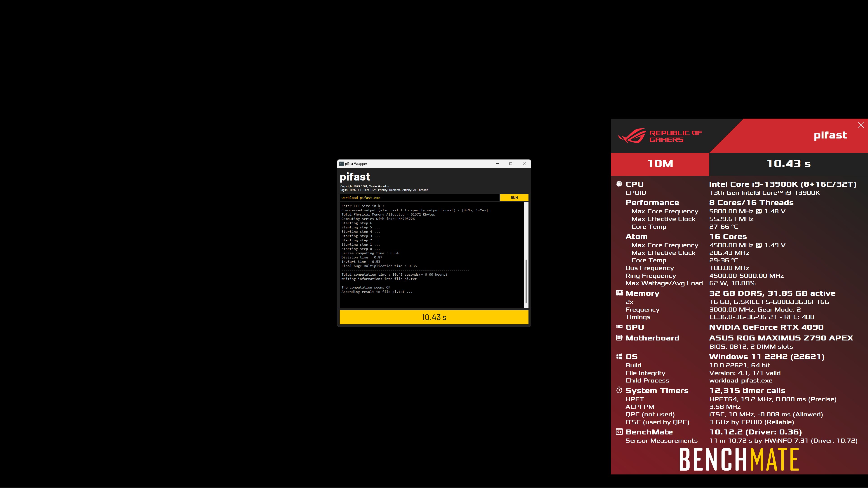Close the pifast Wrapper window
Viewport: 868px width, 488px height.
click(524, 164)
